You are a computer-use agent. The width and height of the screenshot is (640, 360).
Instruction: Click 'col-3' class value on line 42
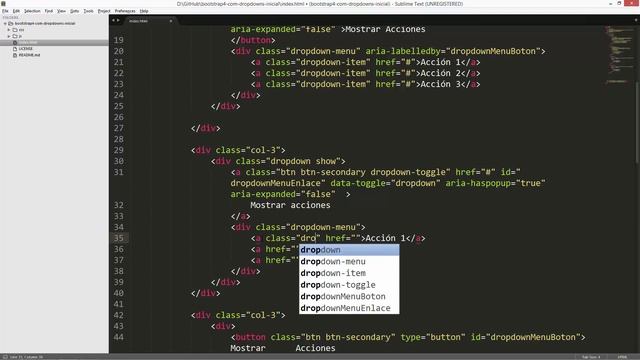(x=263, y=315)
